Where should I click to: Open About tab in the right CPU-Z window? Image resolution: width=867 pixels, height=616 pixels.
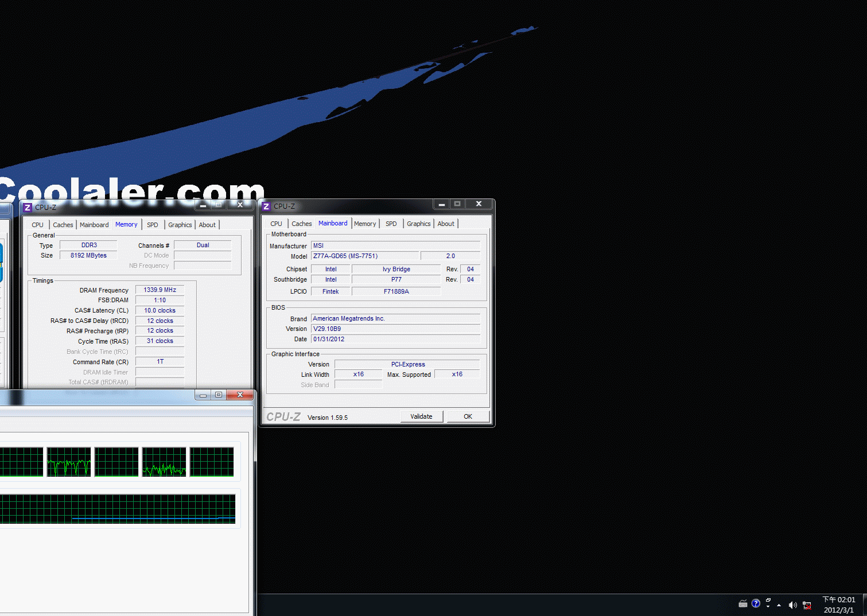coord(446,224)
